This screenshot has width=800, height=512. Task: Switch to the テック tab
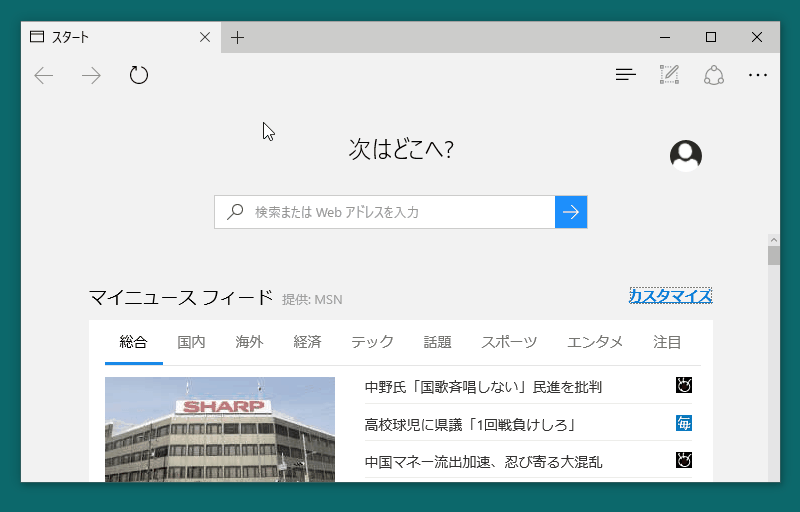(x=372, y=342)
